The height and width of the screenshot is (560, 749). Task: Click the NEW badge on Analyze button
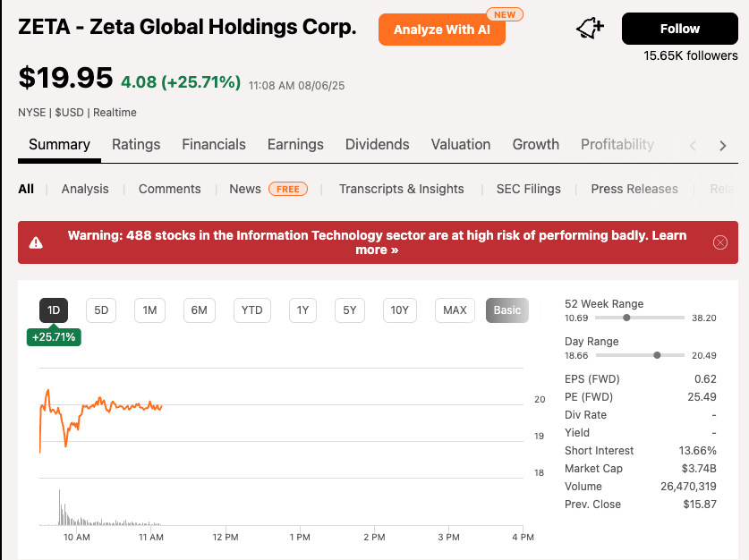pos(505,15)
